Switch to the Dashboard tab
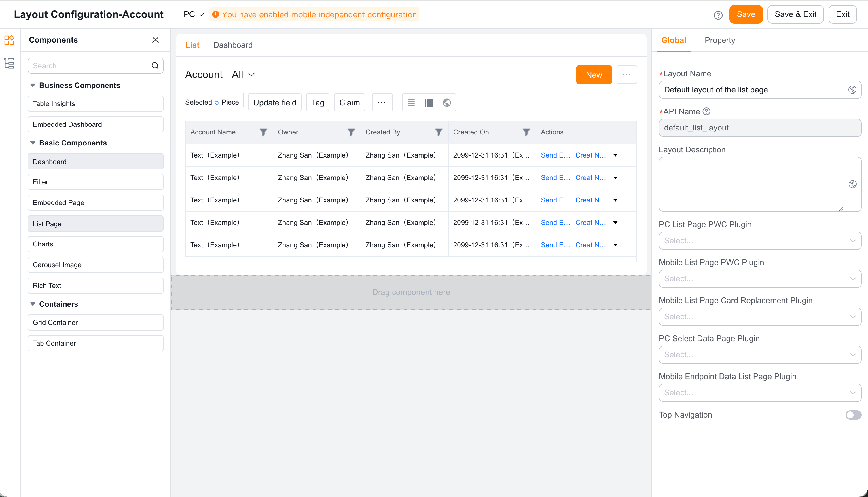868x497 pixels. [233, 45]
